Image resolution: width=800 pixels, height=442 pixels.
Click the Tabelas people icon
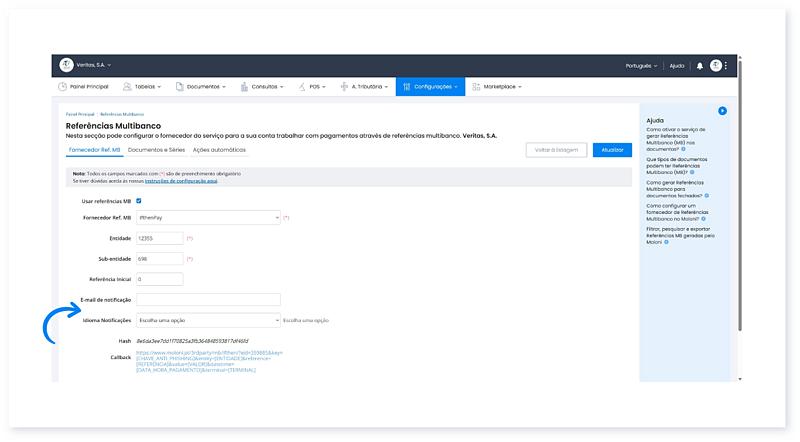click(127, 87)
